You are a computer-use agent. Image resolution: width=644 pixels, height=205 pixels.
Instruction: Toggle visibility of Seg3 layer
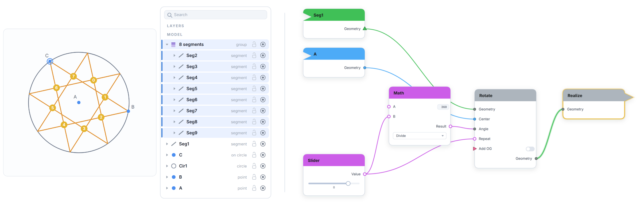[263, 66]
